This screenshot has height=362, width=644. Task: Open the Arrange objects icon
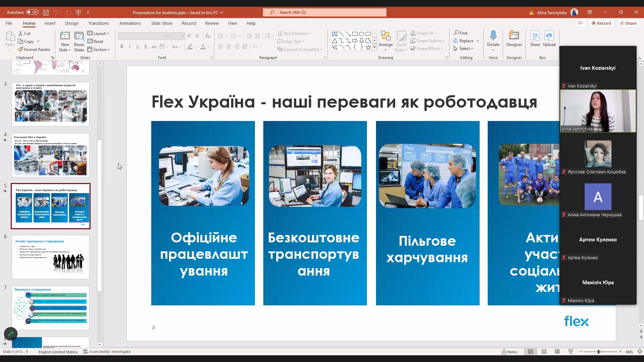[386, 36]
